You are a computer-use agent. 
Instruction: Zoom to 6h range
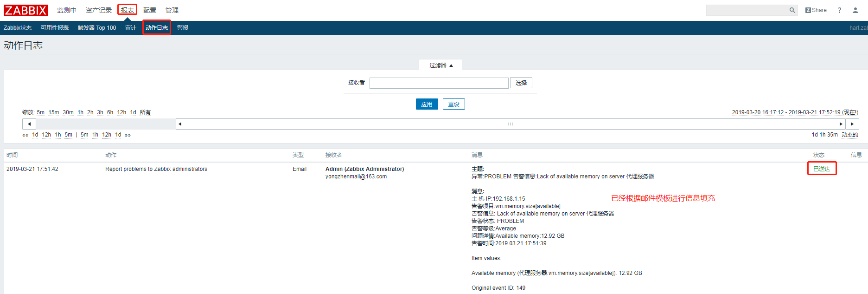(x=110, y=112)
